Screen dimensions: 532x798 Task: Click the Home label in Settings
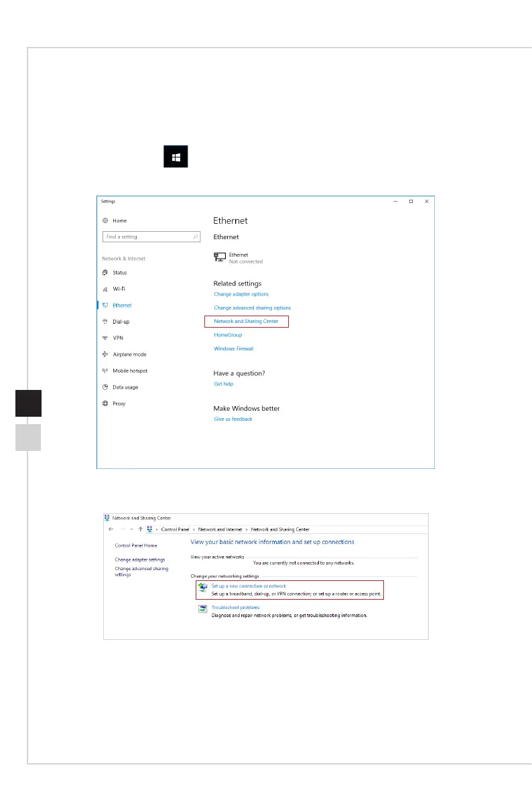pyautogui.click(x=120, y=221)
